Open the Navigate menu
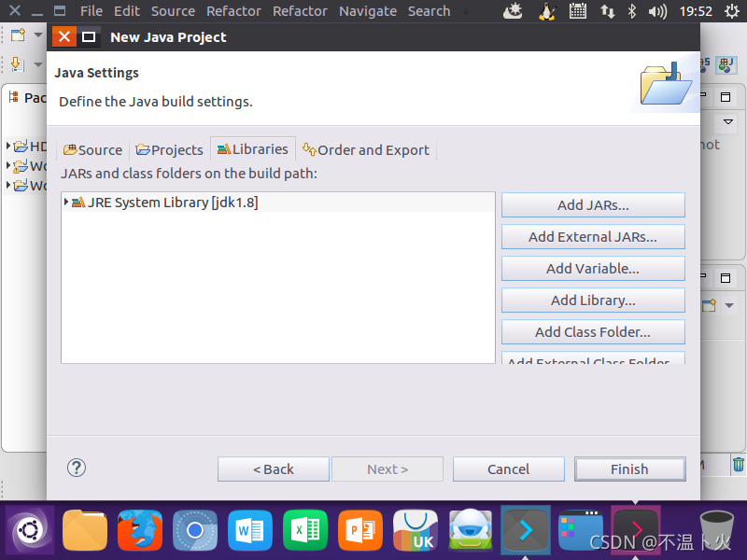 click(368, 11)
